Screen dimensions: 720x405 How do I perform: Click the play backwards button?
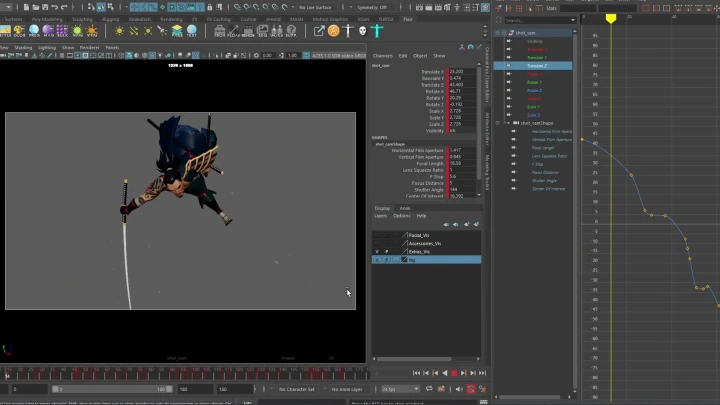pos(444,373)
